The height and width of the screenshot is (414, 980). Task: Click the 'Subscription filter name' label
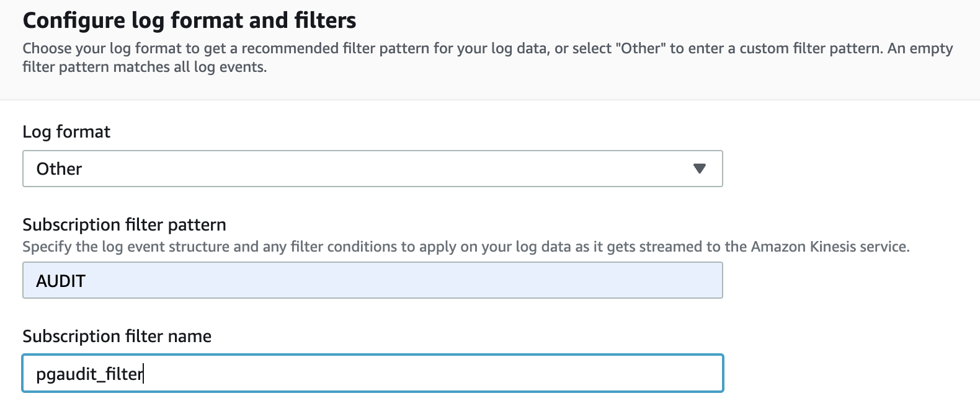point(117,336)
